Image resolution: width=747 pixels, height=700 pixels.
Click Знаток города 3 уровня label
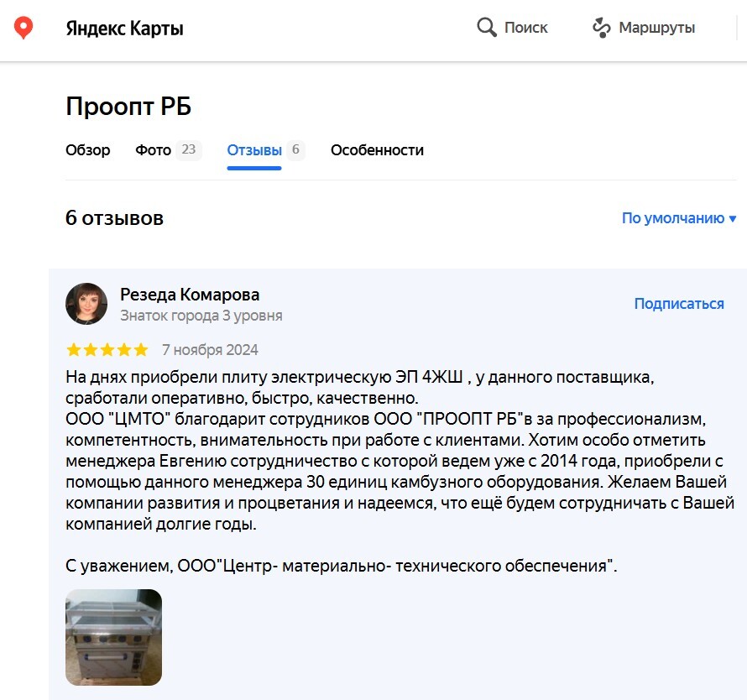[201, 316]
